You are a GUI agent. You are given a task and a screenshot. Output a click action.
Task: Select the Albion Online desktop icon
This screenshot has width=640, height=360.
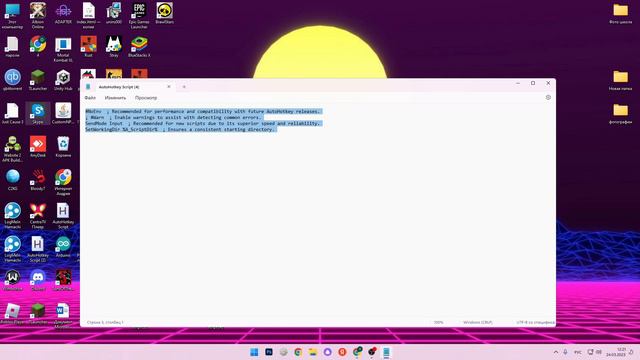coord(38,16)
